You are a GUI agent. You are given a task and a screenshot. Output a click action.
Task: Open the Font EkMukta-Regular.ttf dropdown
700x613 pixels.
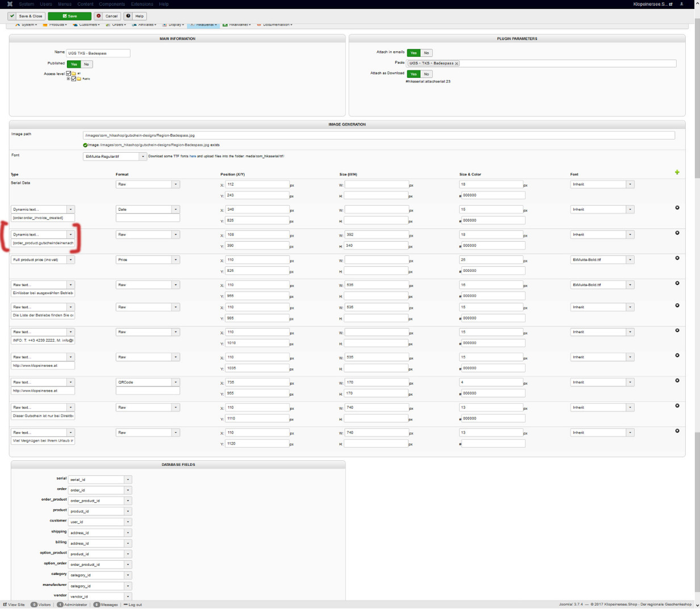pyautogui.click(x=142, y=157)
